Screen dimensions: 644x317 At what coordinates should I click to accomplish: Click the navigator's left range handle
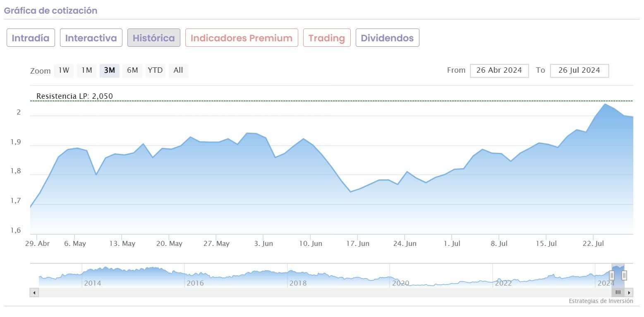click(x=612, y=275)
